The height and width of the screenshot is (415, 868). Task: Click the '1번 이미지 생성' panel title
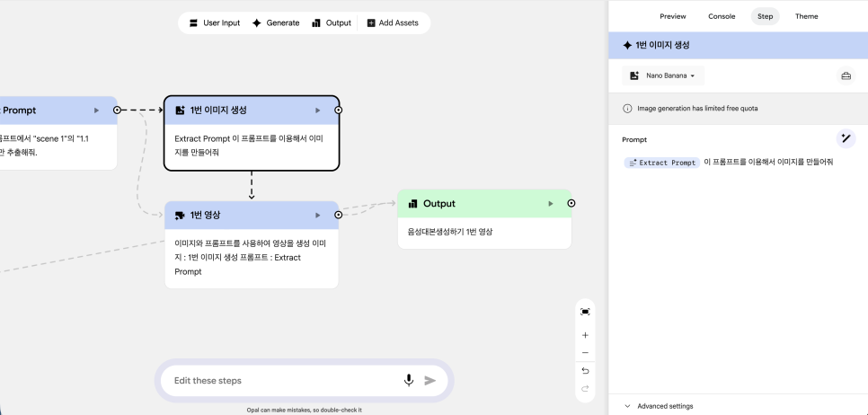pyautogui.click(x=662, y=46)
